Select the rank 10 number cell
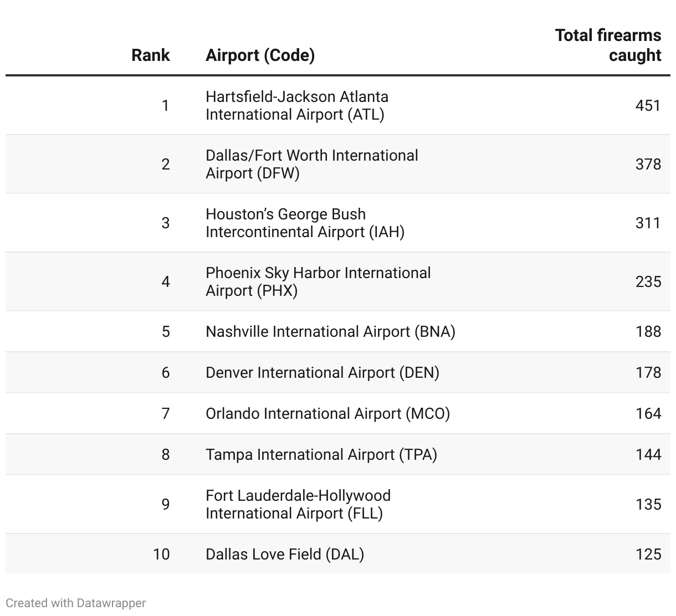 [161, 554]
